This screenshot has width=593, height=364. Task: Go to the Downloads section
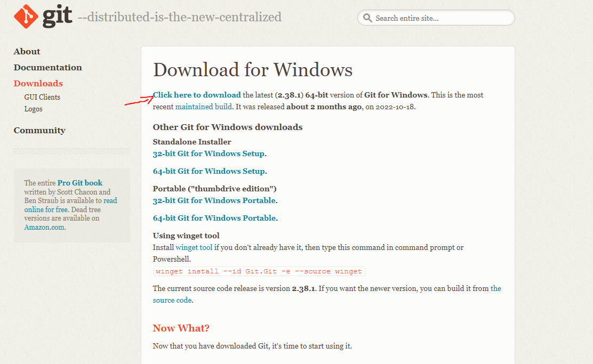[38, 84]
